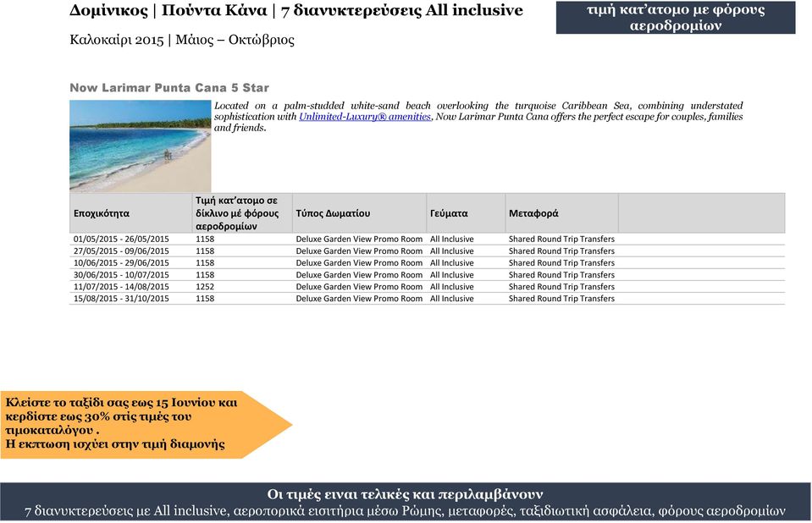Click price 1158 in the 15/08/2015 row
Viewport: 812px width, 523px height.
click(x=205, y=299)
